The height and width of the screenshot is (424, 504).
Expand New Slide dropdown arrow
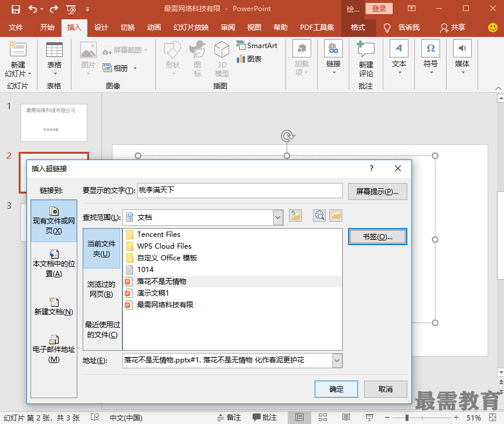(x=29, y=74)
